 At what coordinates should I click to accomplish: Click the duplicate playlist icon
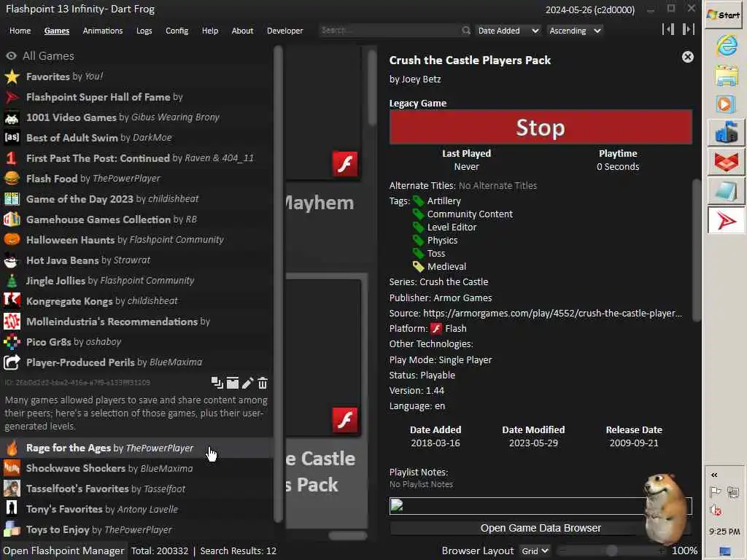point(217,382)
